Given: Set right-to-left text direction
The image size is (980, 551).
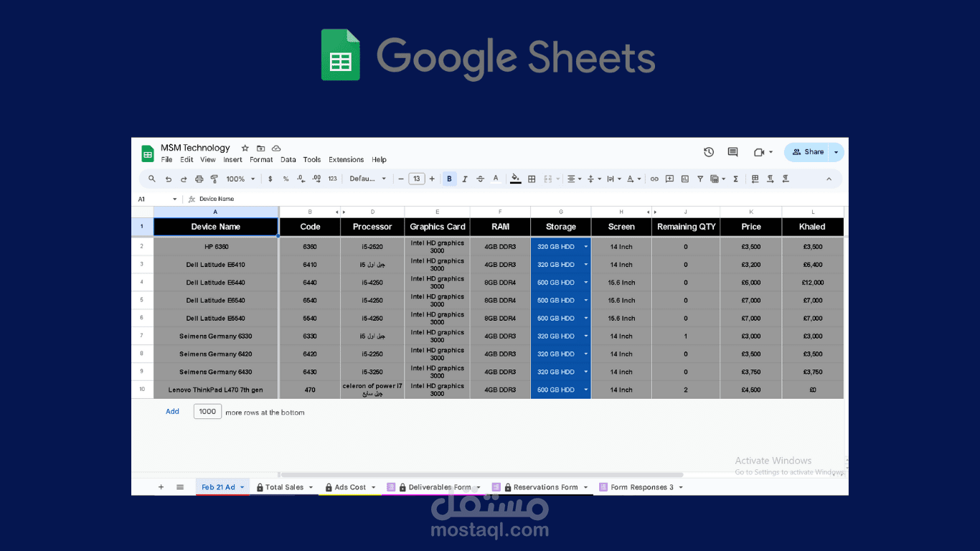Looking at the screenshot, I should pyautogui.click(x=786, y=179).
